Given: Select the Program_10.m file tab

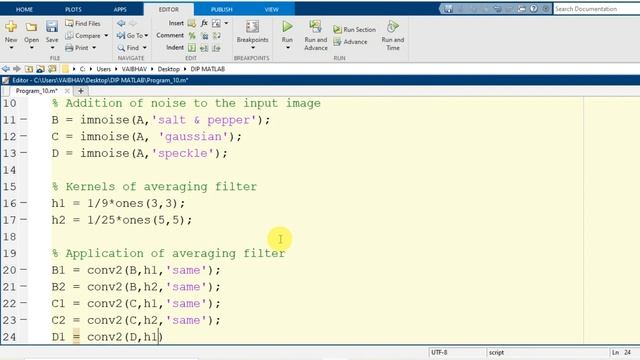Looking at the screenshot, I should tap(37, 91).
